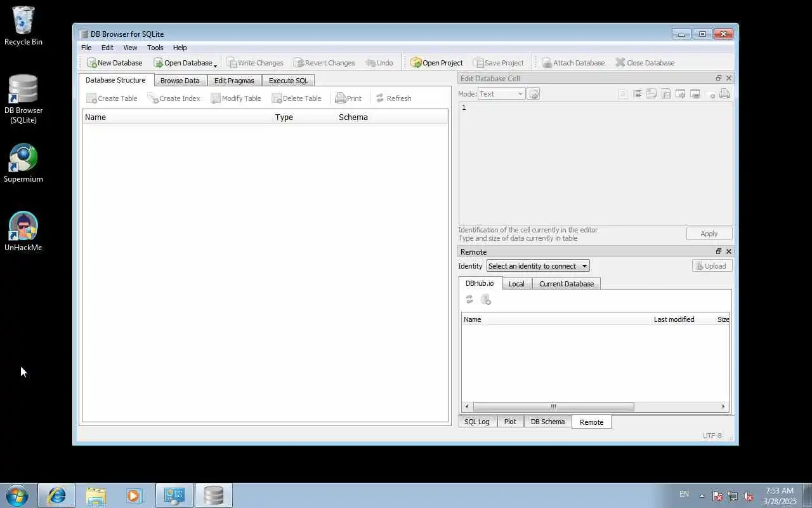Float the Remote panel
This screenshot has width=812, height=508.
point(719,251)
